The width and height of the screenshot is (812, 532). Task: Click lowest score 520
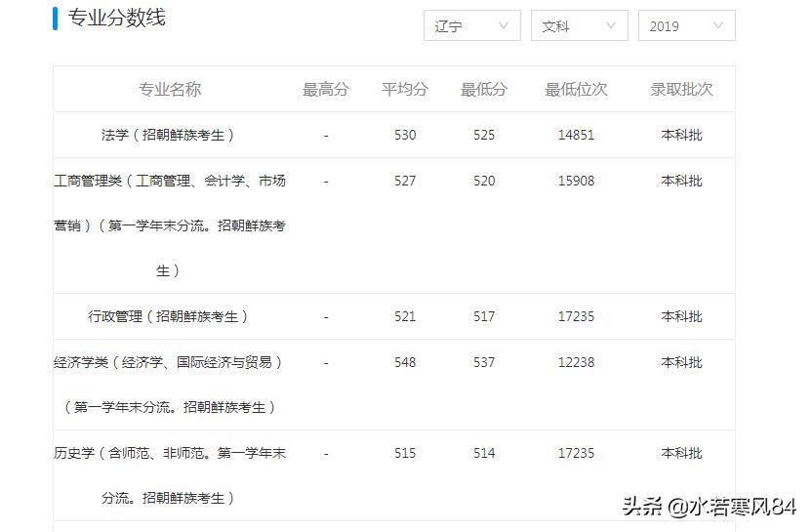click(x=484, y=181)
